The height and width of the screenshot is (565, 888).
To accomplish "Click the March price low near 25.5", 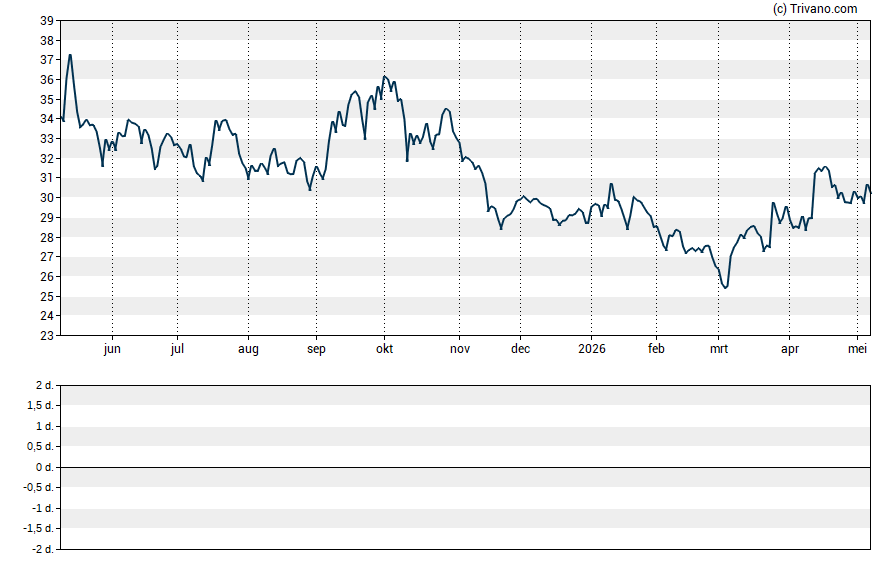I will click(726, 287).
